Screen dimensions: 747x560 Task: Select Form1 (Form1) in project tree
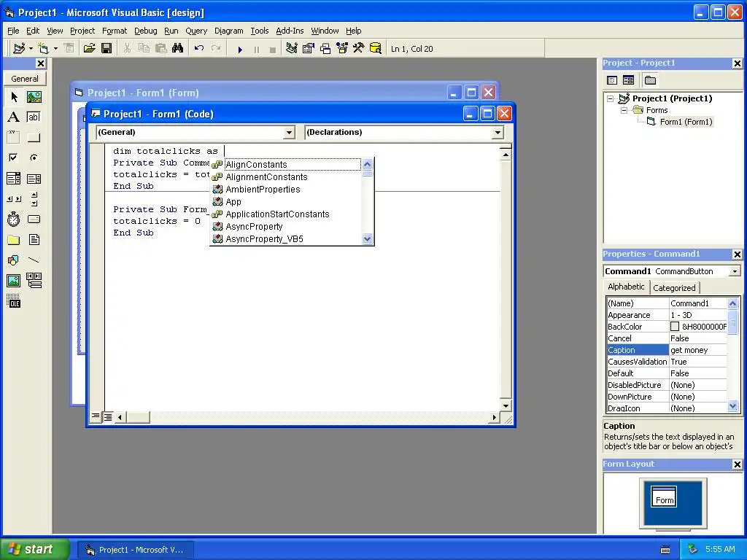[686, 122]
